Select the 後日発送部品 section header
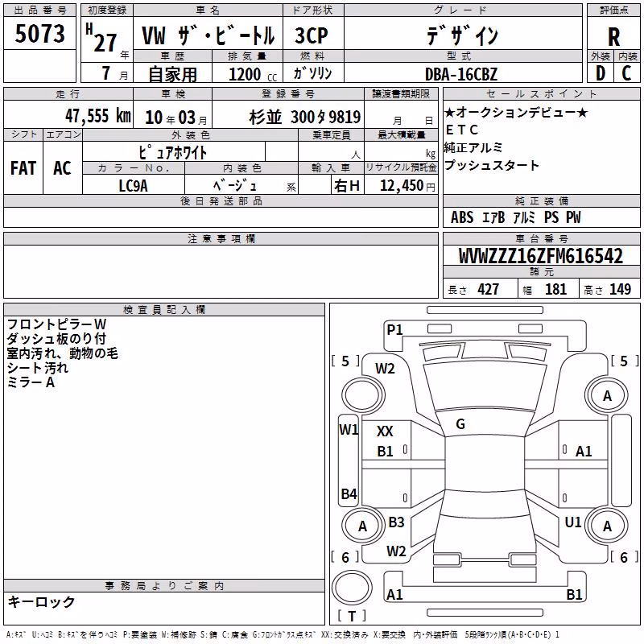The image size is (644, 644). tap(221, 200)
